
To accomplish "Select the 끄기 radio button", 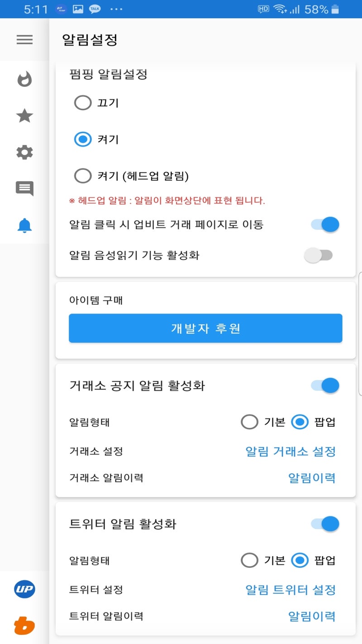I will pos(83,103).
